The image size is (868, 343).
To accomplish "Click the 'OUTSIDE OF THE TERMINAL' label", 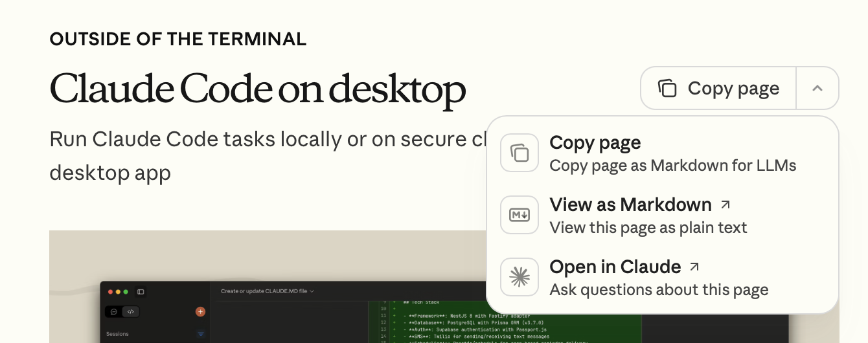I will point(178,39).
